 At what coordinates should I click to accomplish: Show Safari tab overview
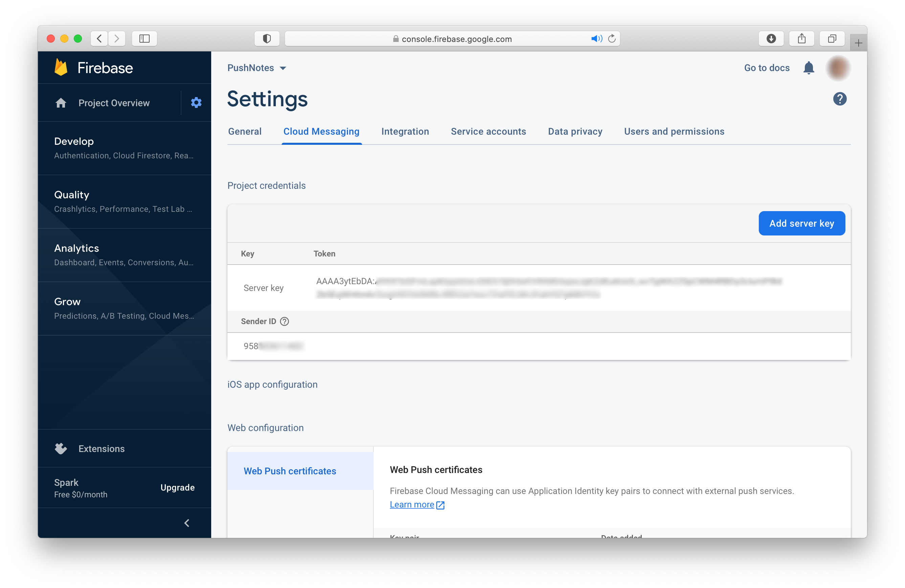pos(832,38)
